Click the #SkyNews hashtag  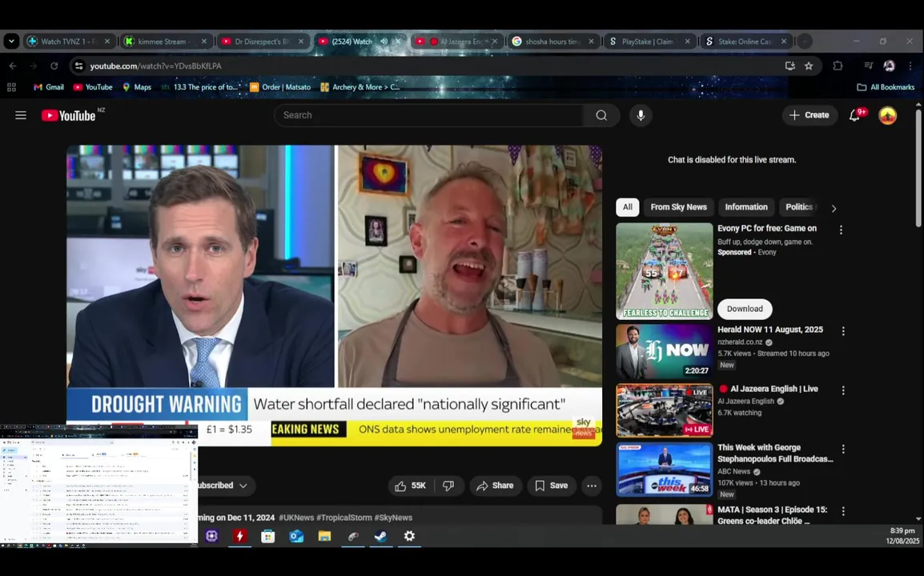393,518
